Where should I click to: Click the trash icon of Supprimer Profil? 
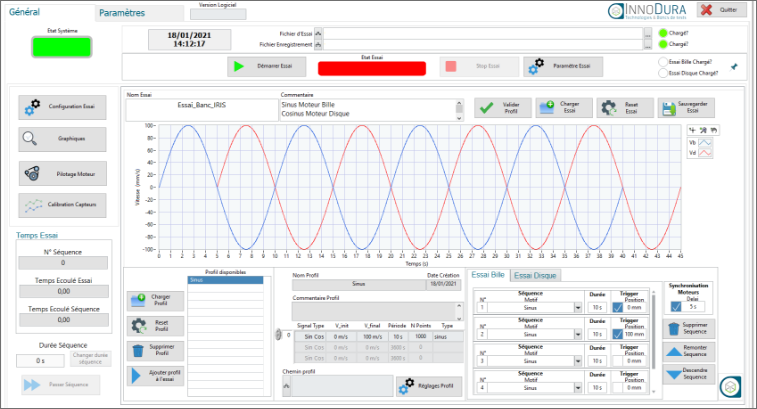(x=138, y=351)
